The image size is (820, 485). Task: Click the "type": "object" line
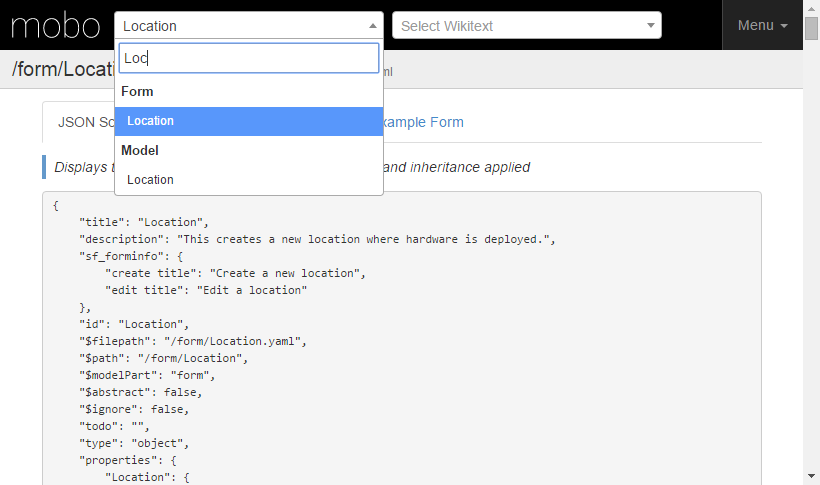pos(134,444)
